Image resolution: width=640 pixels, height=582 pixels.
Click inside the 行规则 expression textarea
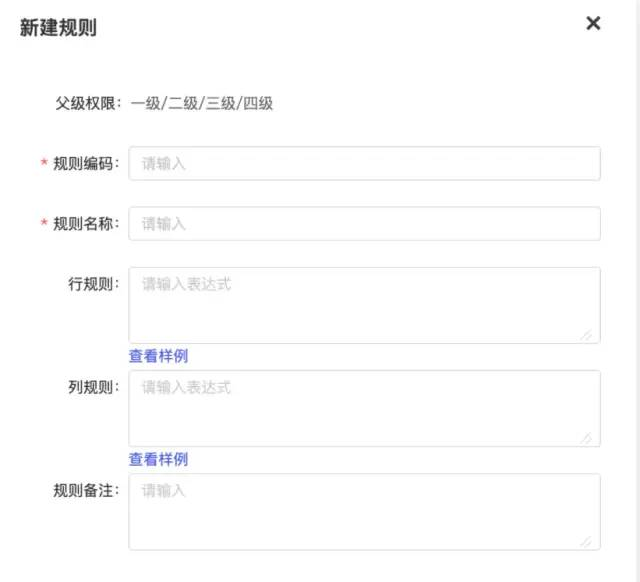coord(364,305)
